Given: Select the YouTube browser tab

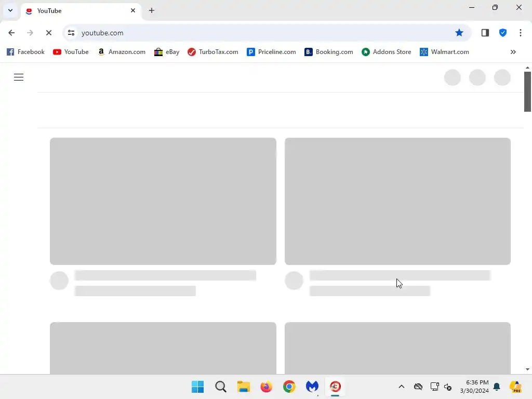Looking at the screenshot, I should [82, 10].
